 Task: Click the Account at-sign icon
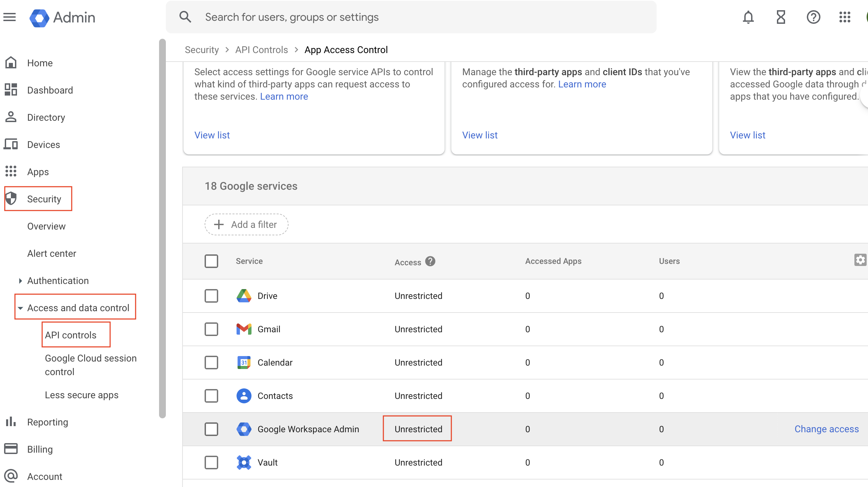coord(11,476)
